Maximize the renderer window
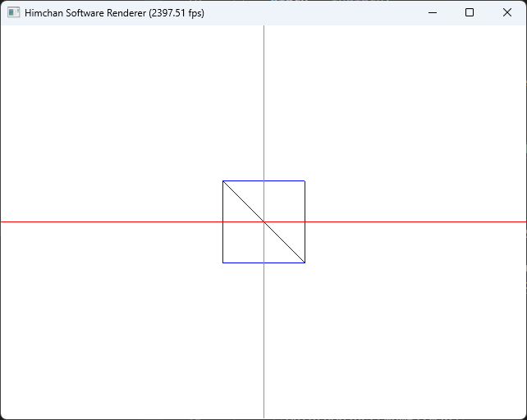The image size is (527, 420). [x=470, y=12]
